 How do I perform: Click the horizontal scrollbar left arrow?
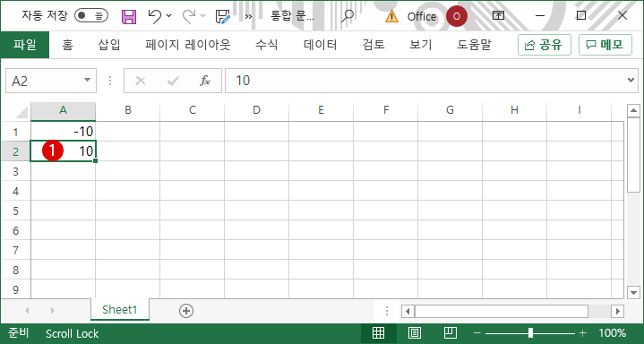(x=408, y=311)
